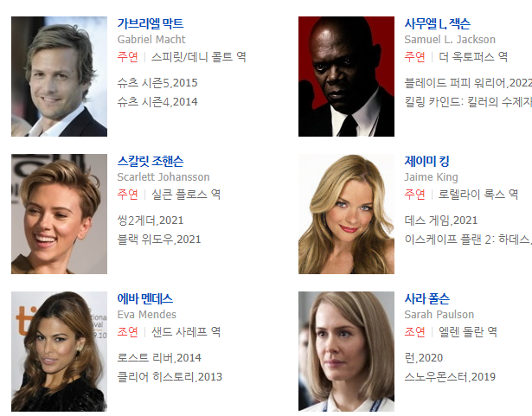Screen dimensions: 532x416
Task: Click the name link 스칼릿 조핸슨
Action: 151,161
